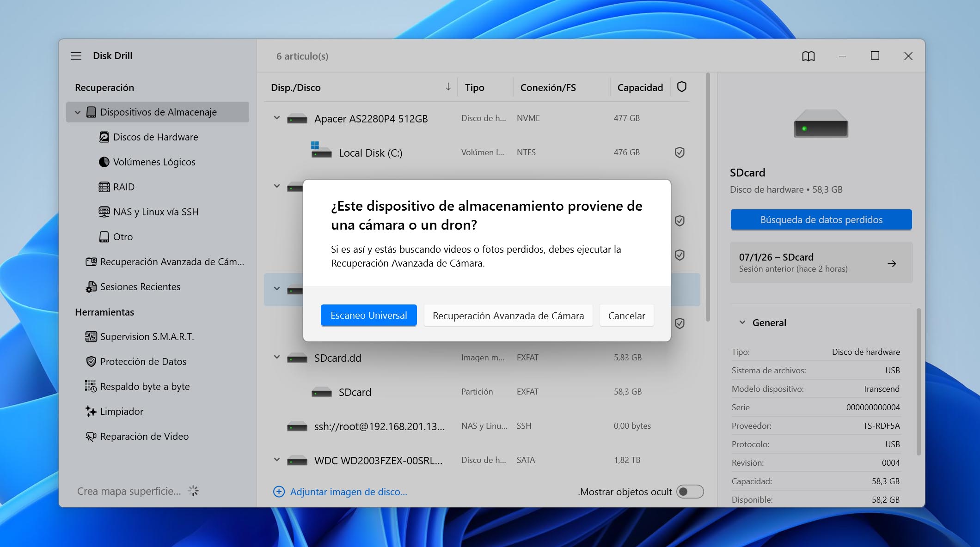Click the Respaldo byte a byte icon
This screenshot has height=547, width=980.
click(x=91, y=387)
